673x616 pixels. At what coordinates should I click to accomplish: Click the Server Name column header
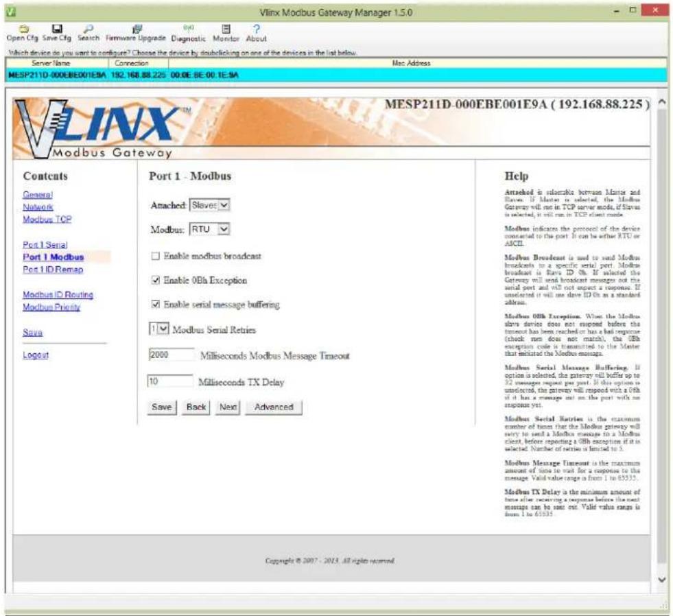point(57,63)
